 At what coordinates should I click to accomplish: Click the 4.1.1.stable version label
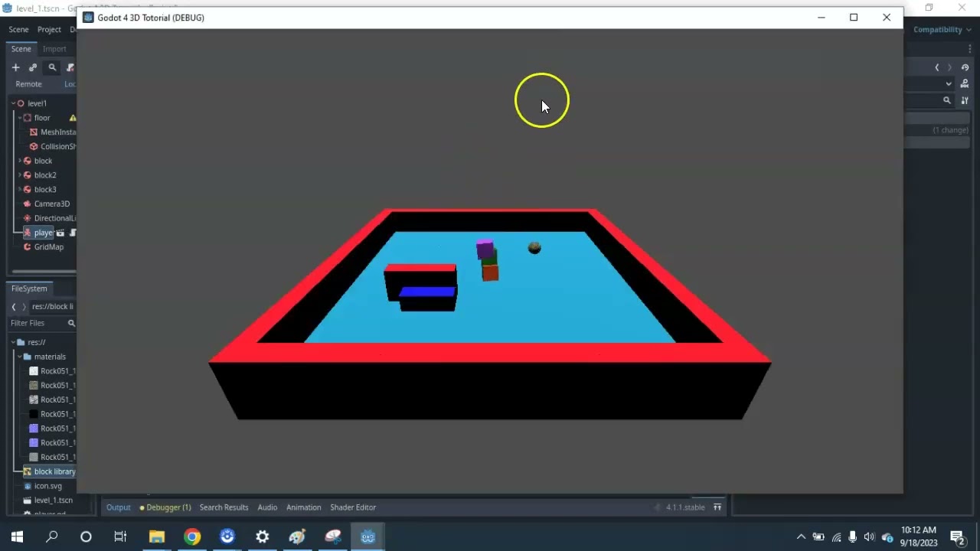(685, 507)
